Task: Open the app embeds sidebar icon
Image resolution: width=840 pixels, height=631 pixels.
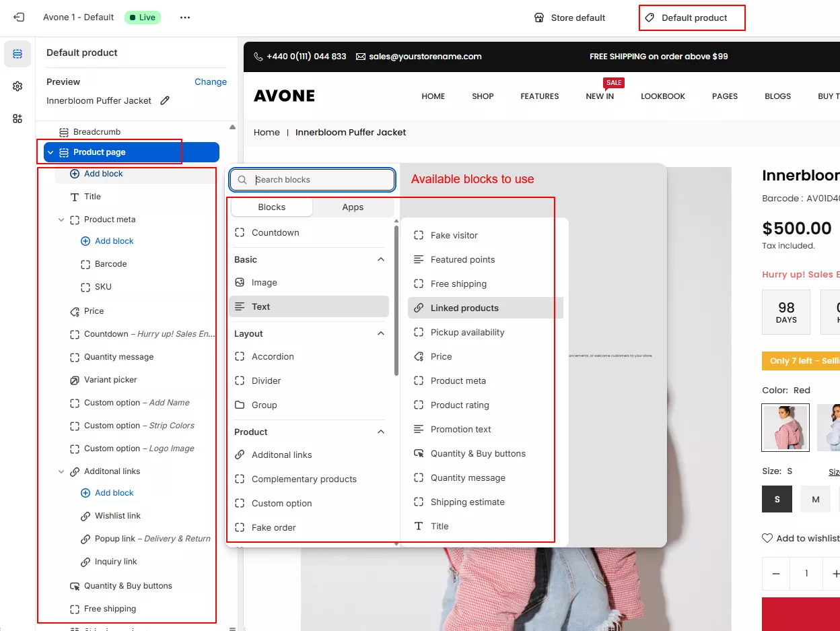Action: coord(17,119)
